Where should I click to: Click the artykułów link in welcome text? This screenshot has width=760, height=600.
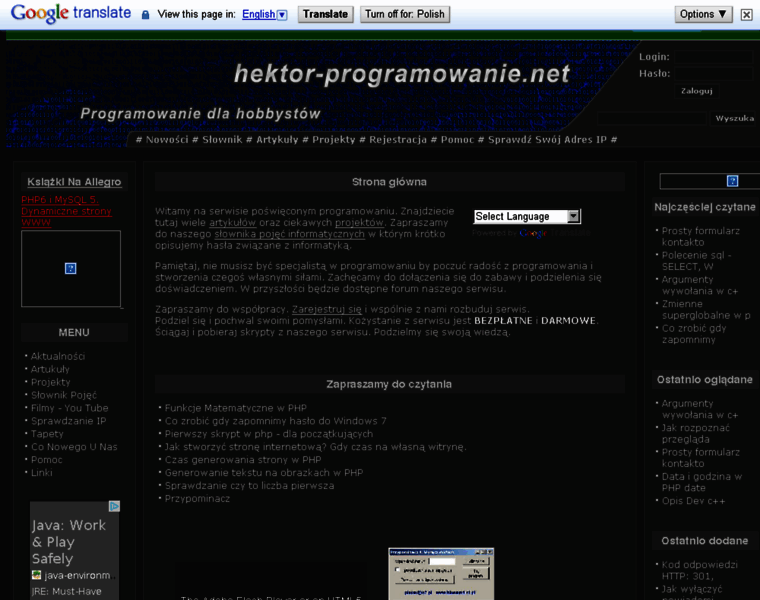click(x=232, y=222)
